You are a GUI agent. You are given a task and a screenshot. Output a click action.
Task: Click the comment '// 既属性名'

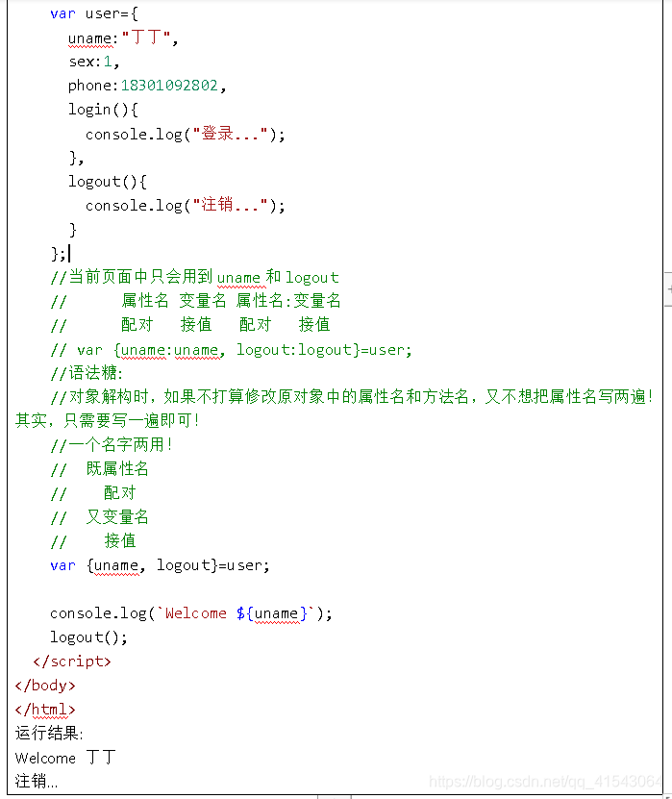[99, 469]
